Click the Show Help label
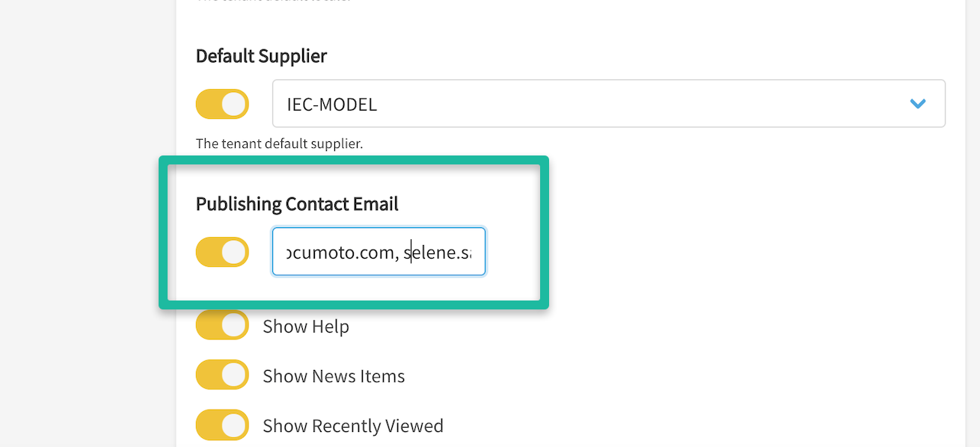The height and width of the screenshot is (447, 980). [306, 327]
